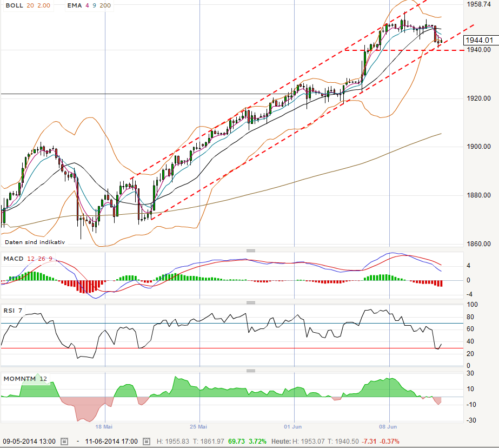Click the 1920.00 price axis label
This screenshot has height=448, width=499.
(x=478, y=98)
